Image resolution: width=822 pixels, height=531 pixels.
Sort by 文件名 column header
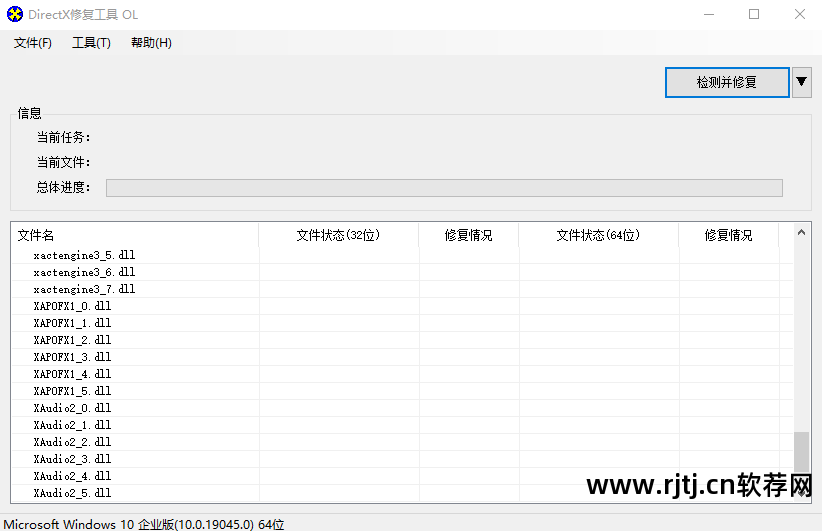(x=135, y=235)
